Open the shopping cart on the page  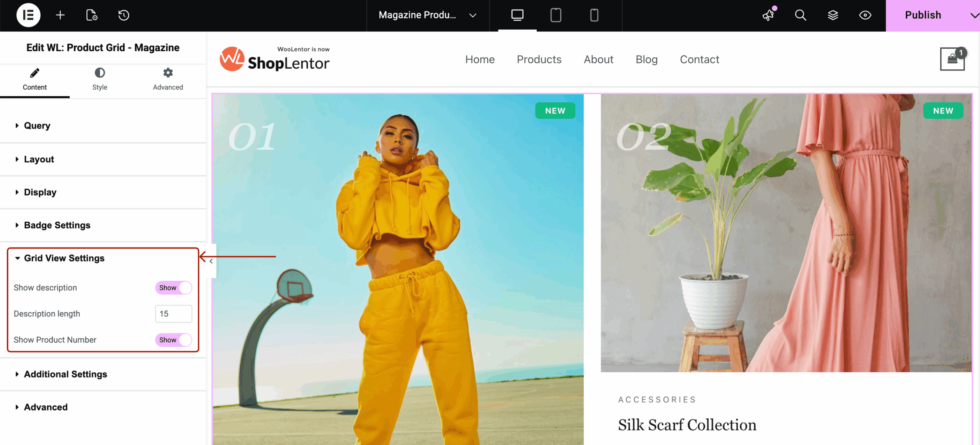[x=953, y=59]
